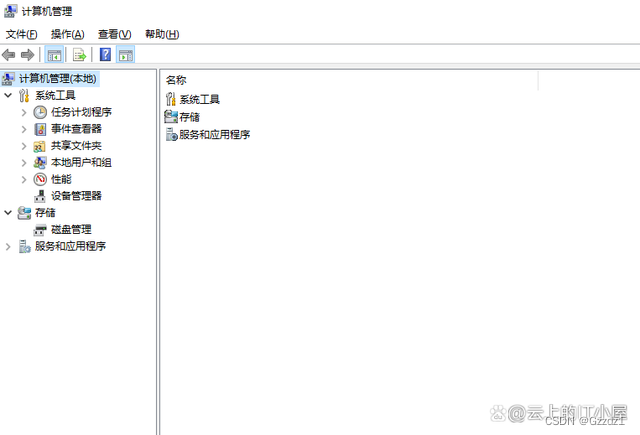Select 计算机管理(本地) in the tree
640x435 pixels.
pos(58,78)
